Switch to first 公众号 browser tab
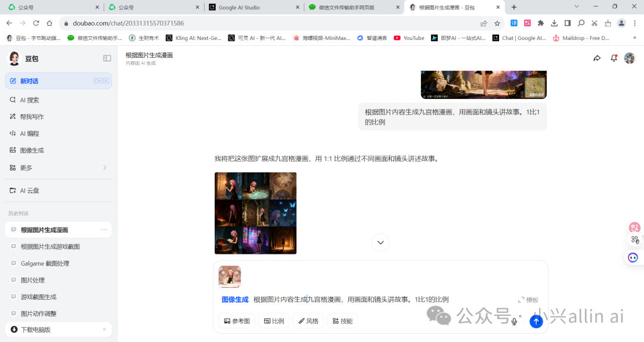The width and height of the screenshot is (644, 342). coord(54,7)
